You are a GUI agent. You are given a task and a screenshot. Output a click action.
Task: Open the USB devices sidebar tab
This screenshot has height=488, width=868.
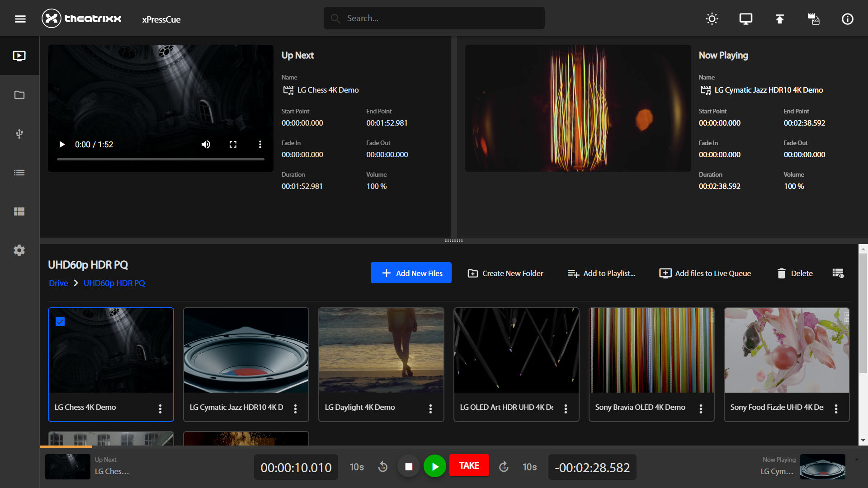pos(19,134)
